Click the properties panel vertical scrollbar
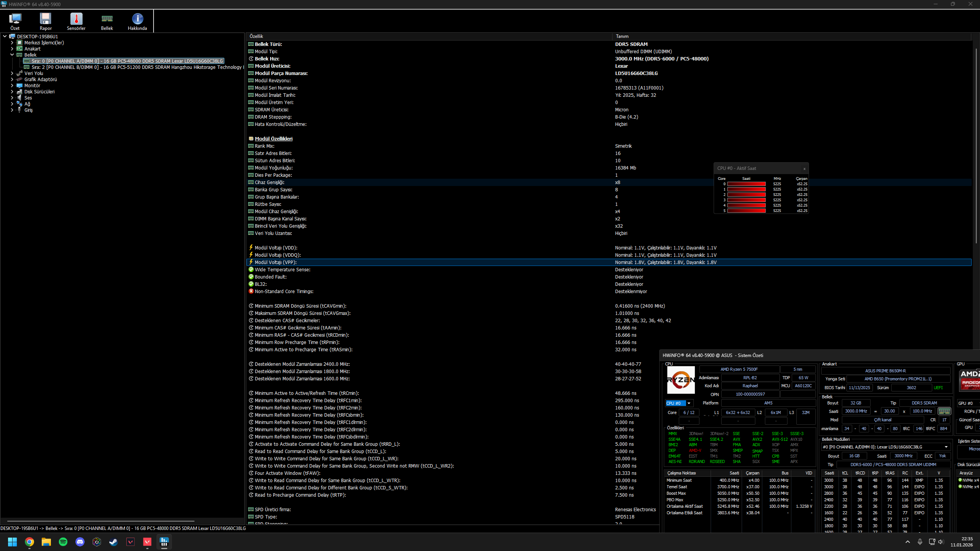This screenshot has height=551, width=980. 975,145
